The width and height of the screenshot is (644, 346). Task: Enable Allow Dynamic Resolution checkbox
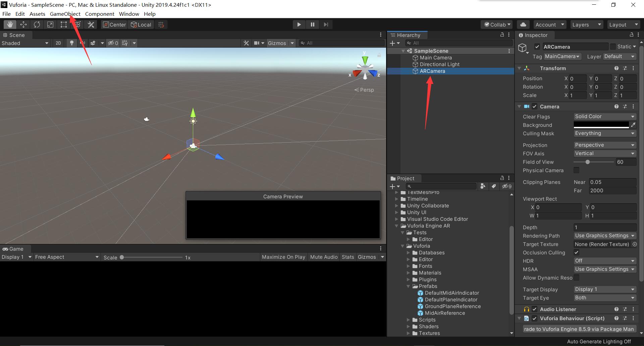click(x=576, y=278)
